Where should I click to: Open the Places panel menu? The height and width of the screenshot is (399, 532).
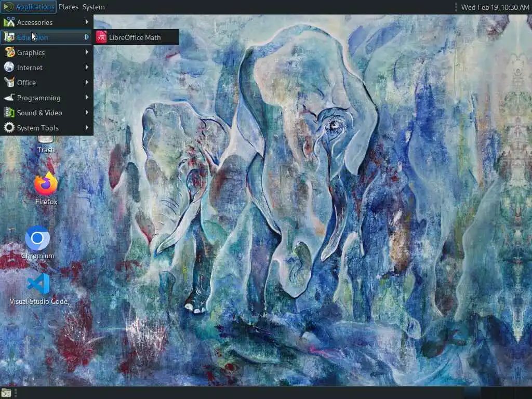(x=69, y=7)
